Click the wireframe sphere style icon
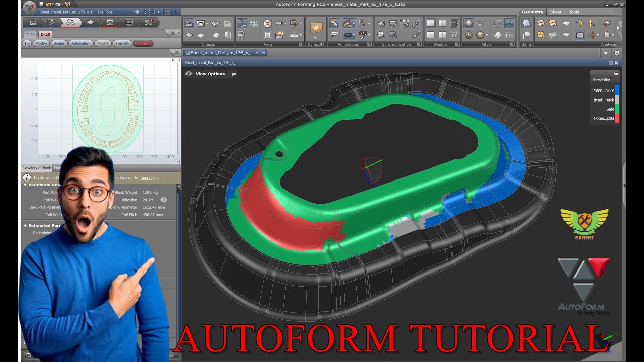The width and height of the screenshot is (644, 362). pos(480,23)
